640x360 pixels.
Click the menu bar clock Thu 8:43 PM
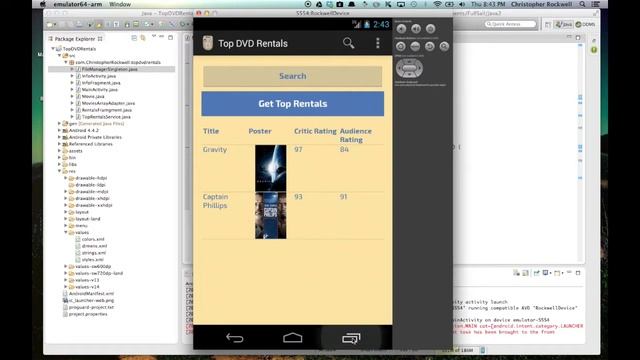(488, 4)
